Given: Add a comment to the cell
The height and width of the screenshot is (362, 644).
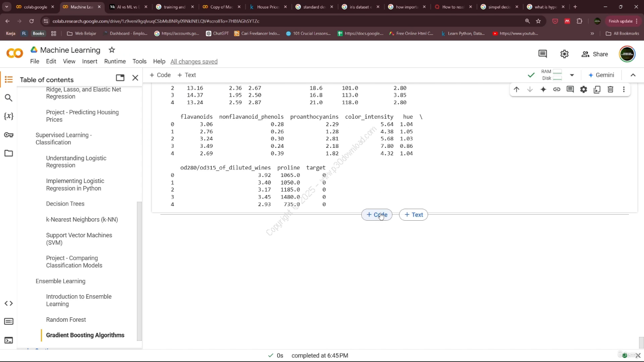Looking at the screenshot, I should [x=570, y=89].
